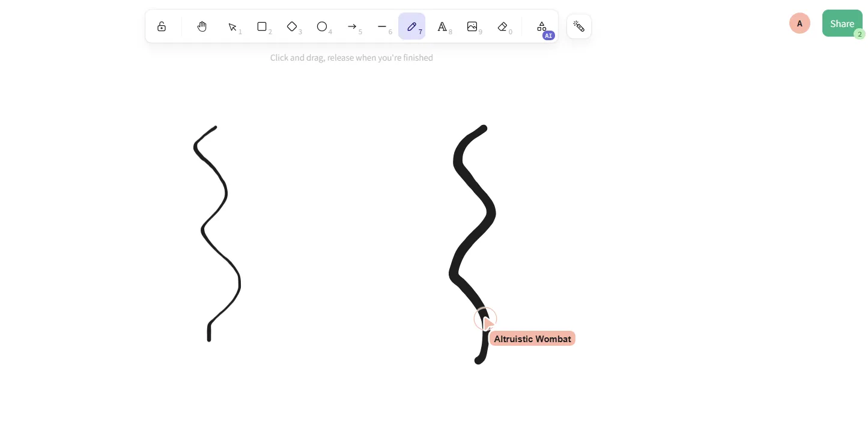
Task: Select the Line tool
Action: pos(382,26)
